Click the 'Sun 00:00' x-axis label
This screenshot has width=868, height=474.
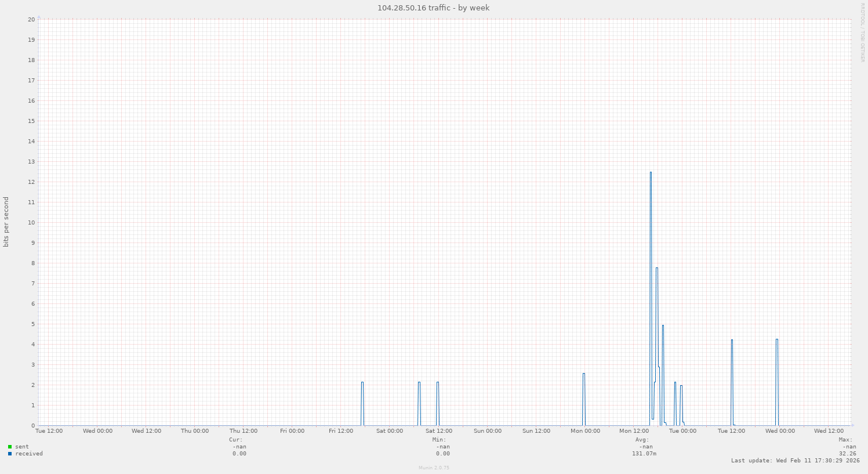pyautogui.click(x=488, y=431)
